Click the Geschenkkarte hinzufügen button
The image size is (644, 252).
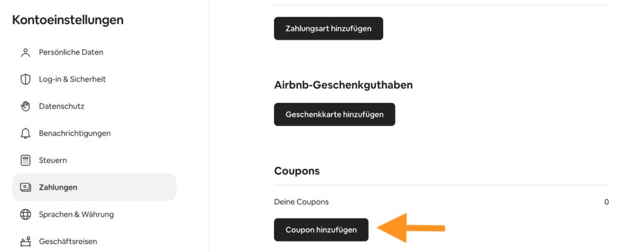(334, 115)
